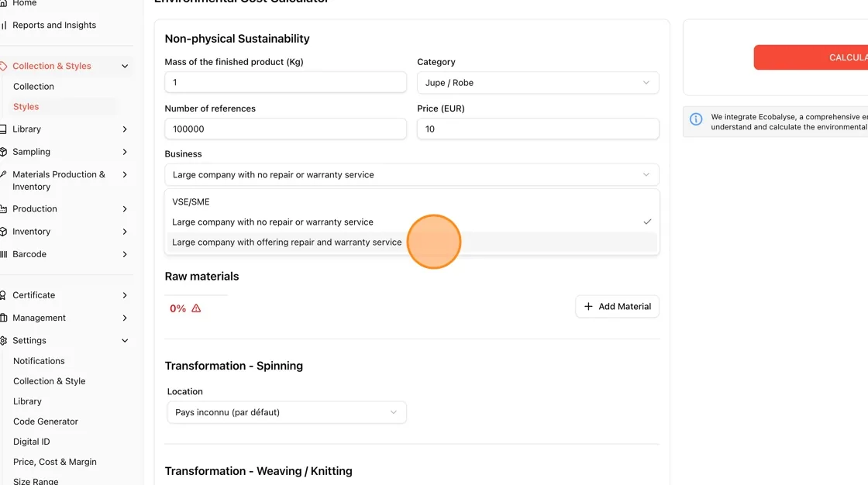Select the Styles submenu item

pyautogui.click(x=26, y=106)
